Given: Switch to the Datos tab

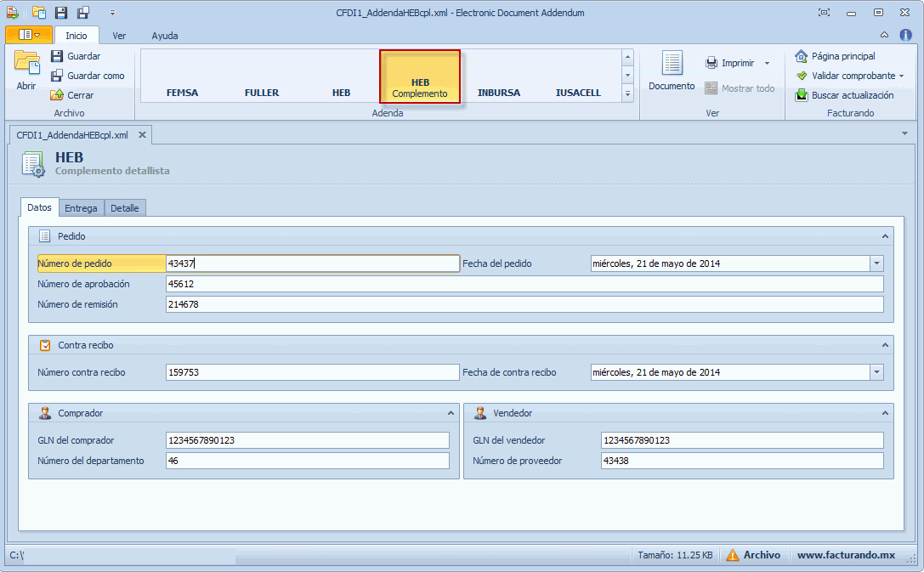Looking at the screenshot, I should pos(39,207).
